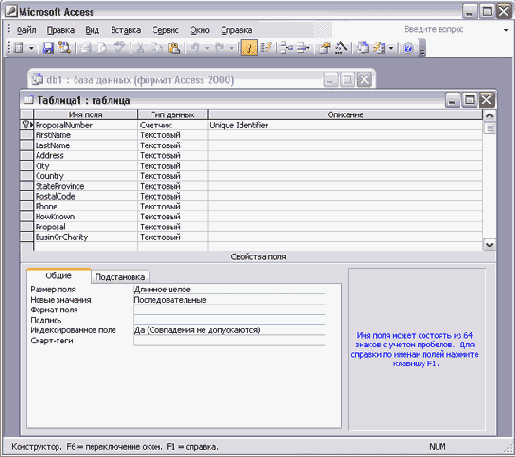
Task: Open the Redo history dropdown arrow
Action: (231, 48)
